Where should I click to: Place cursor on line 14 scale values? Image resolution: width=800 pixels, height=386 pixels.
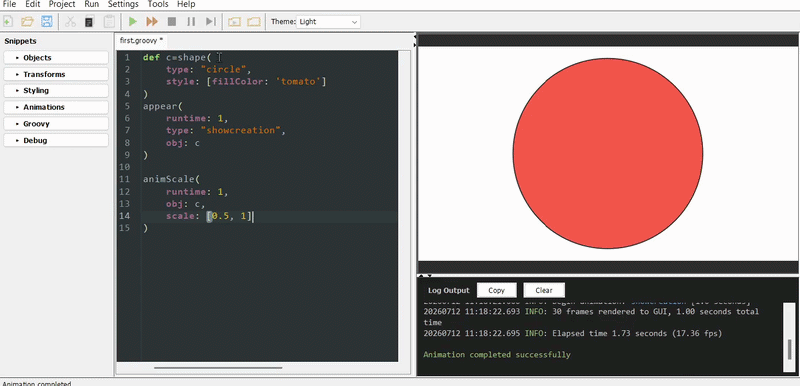[x=229, y=217]
